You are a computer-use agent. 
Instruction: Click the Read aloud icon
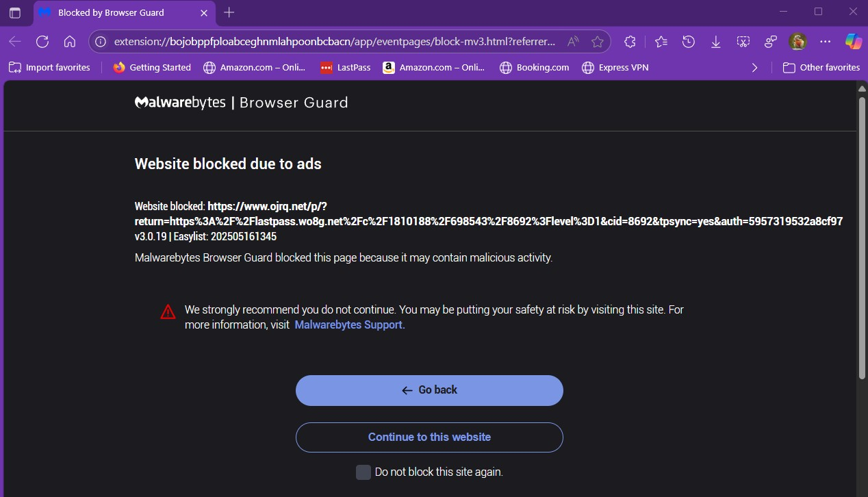[572, 42]
